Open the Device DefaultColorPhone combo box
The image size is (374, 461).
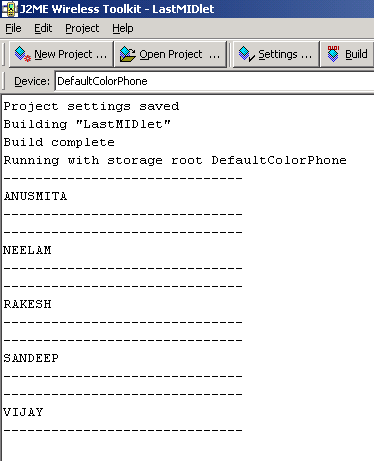tap(214, 81)
